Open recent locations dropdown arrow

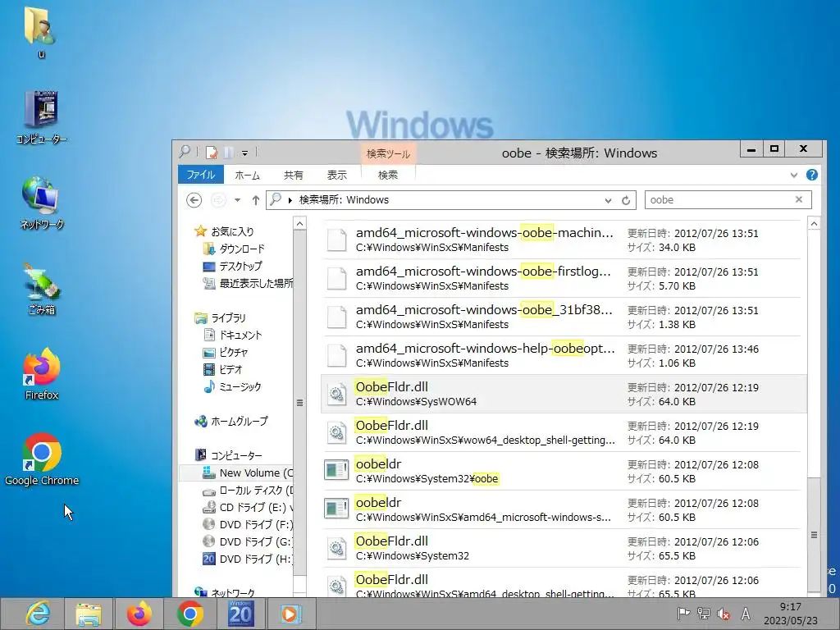[237, 200]
